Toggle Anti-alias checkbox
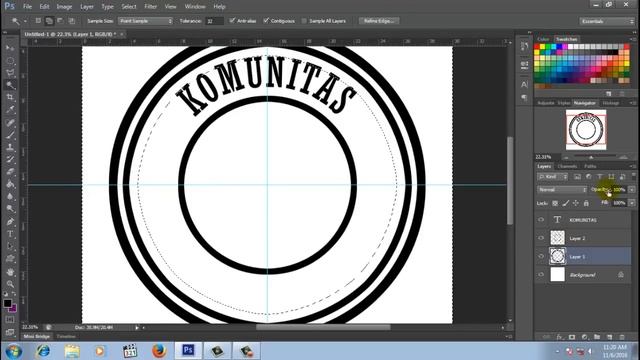This screenshot has width=640, height=360. point(232,20)
